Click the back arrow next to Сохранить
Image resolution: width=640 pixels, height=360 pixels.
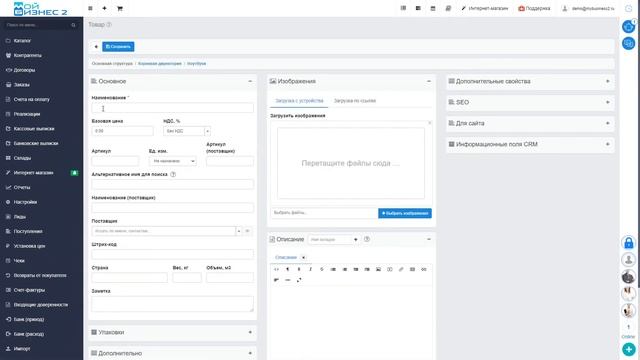coord(96,47)
